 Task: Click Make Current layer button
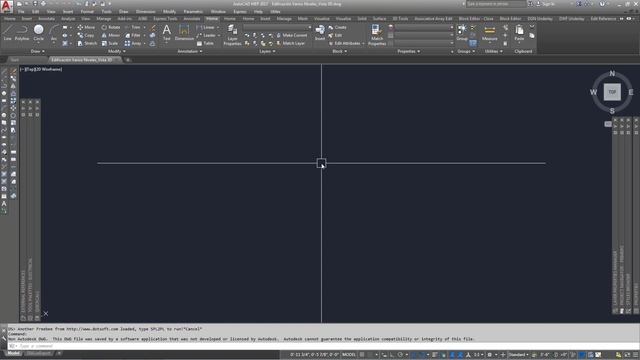292,35
